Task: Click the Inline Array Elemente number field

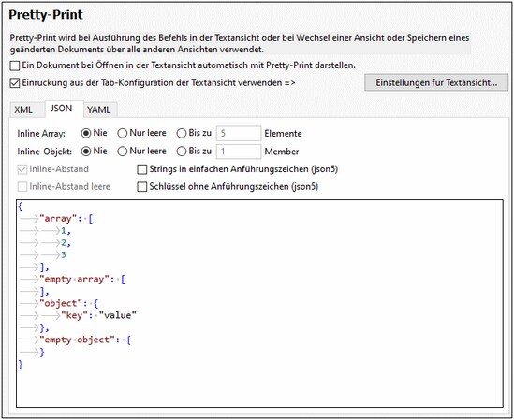Action: (239, 134)
